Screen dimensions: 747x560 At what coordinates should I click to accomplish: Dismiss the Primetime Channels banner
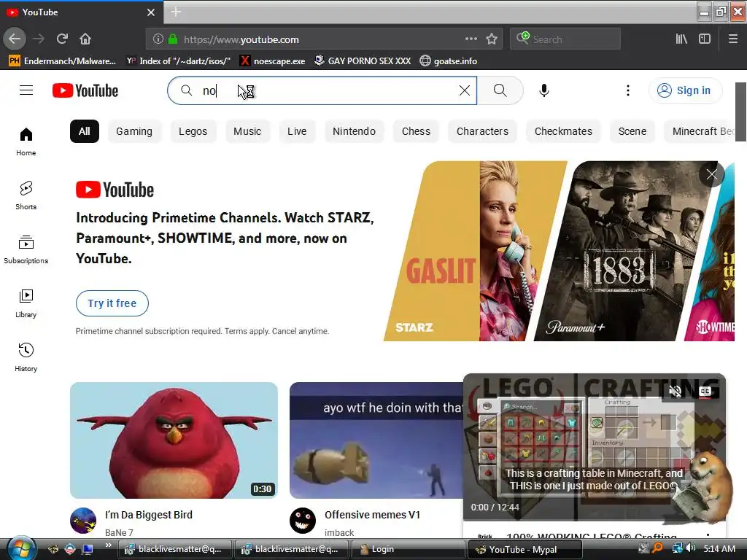(x=712, y=175)
